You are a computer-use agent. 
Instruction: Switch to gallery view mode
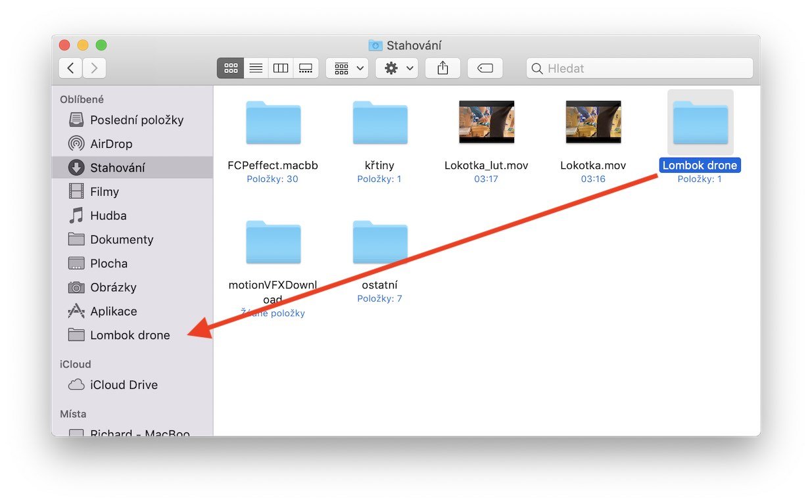point(306,68)
